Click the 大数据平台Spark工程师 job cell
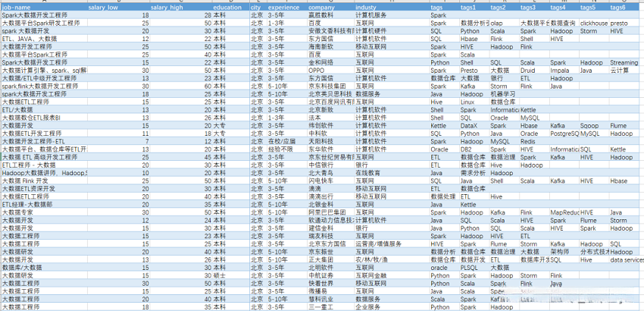 (43, 55)
